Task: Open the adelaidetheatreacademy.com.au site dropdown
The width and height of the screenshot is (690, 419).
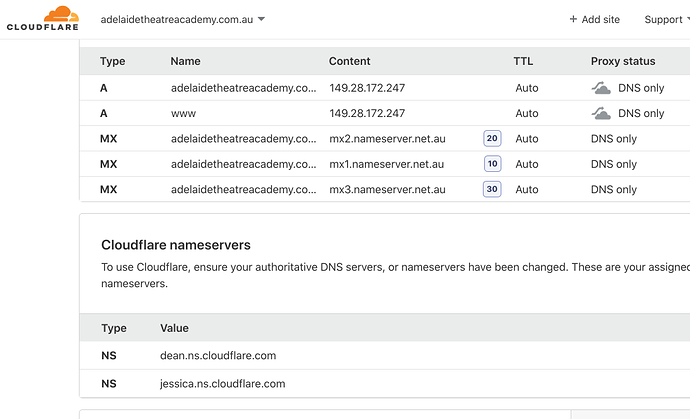Action: 183,19
